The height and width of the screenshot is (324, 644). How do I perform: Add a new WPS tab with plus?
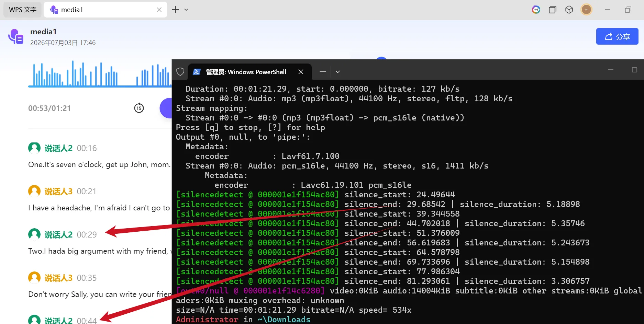[x=175, y=10]
